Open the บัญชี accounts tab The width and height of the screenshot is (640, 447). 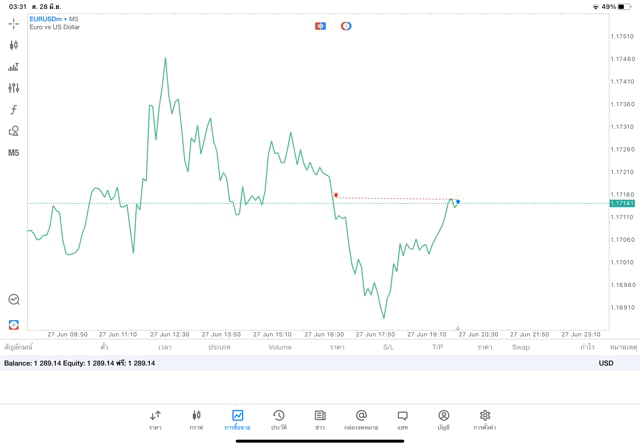(443, 419)
